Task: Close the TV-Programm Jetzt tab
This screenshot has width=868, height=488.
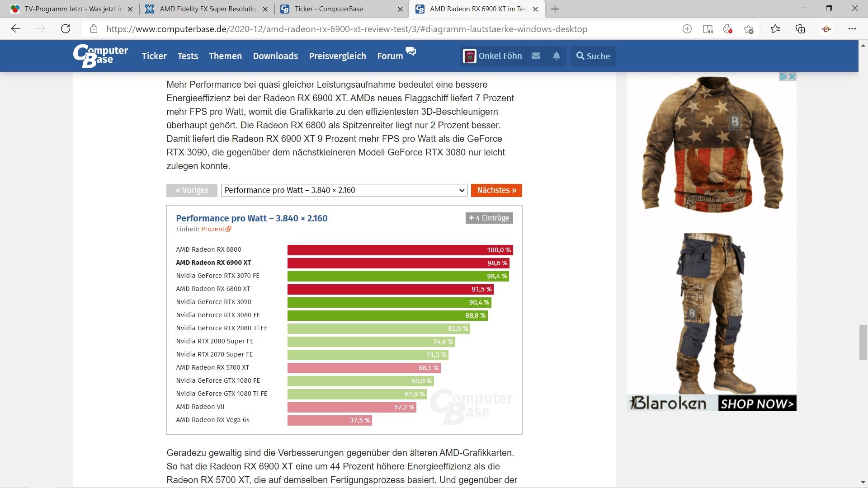Action: point(130,9)
